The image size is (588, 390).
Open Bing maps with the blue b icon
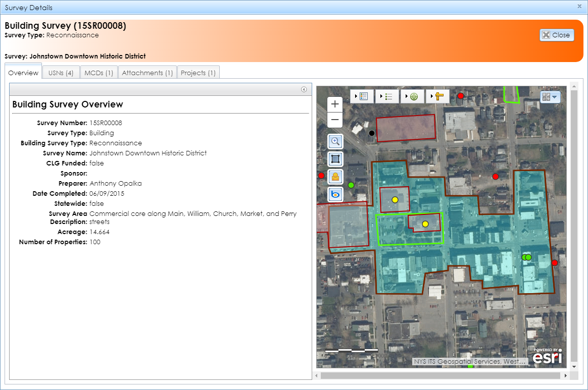pos(335,194)
